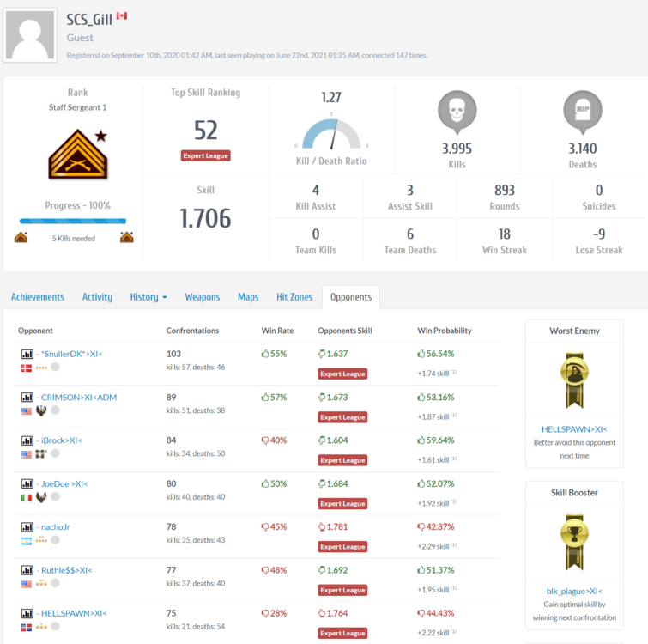Click stats chart icon beside HELLSPAWN>XI< row
Image resolution: width=648 pixels, height=644 pixels.
tap(27, 613)
